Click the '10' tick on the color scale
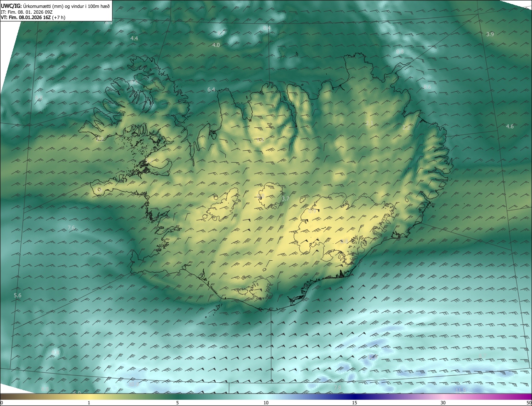The image size is (532, 406). (x=266, y=403)
